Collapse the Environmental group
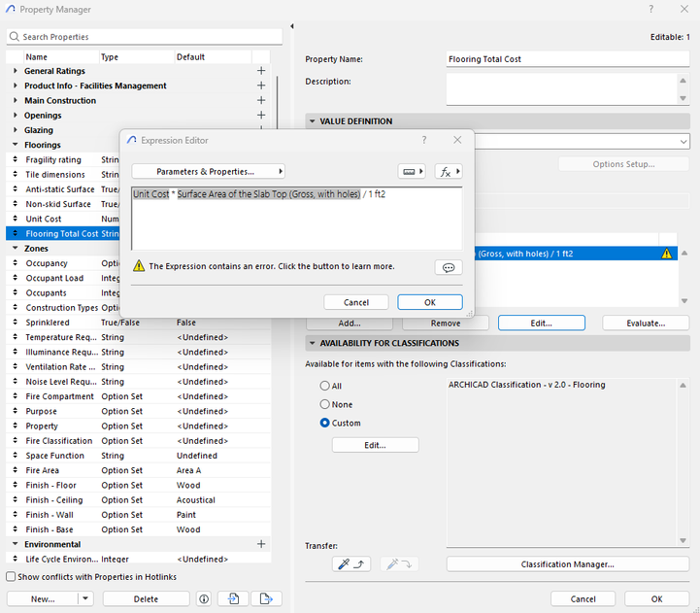Screen dimensions: 700x613 (16, 544)
